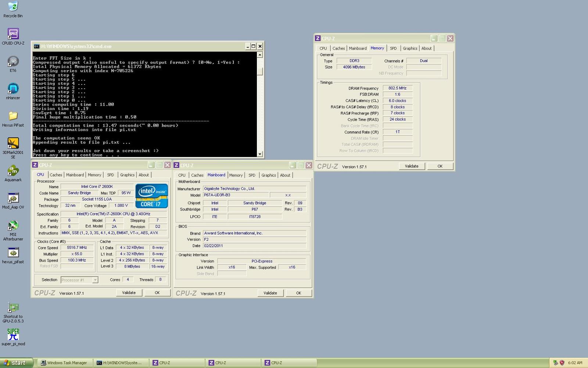Click the system clock showing 6:02 AM

click(x=575, y=363)
